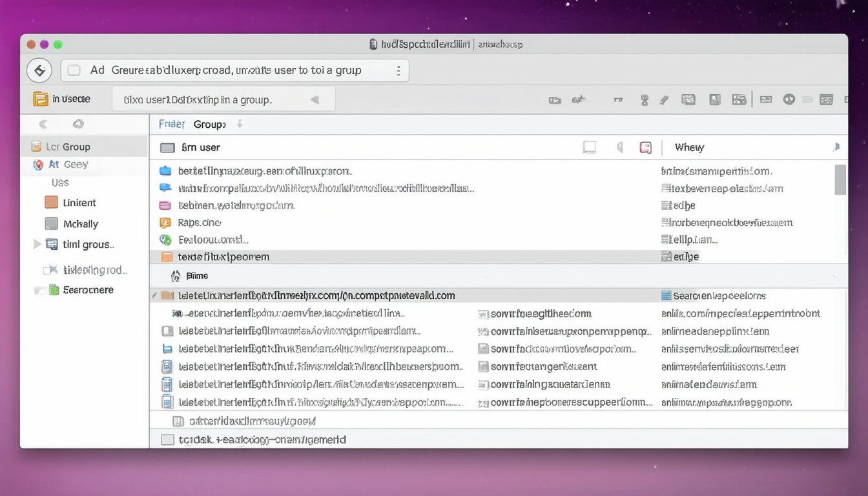Click the vertical scrollbar thumb on the right
The image size is (868, 496).
point(840,179)
